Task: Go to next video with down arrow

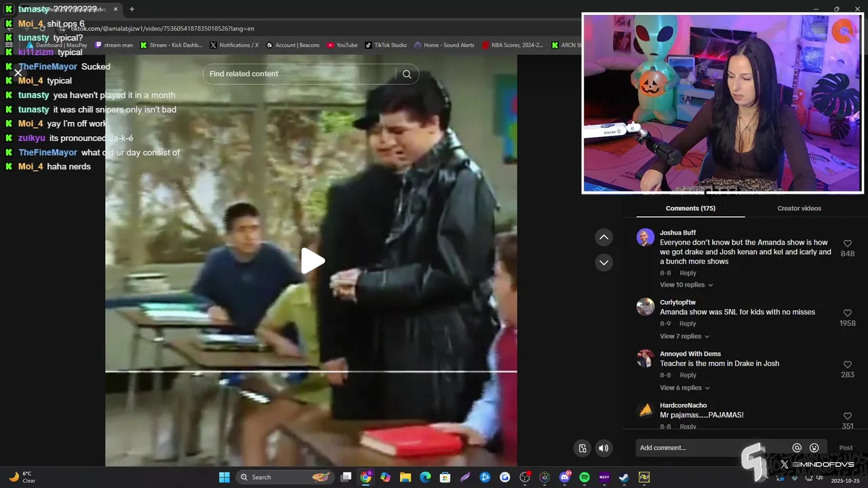Action: [x=604, y=262]
